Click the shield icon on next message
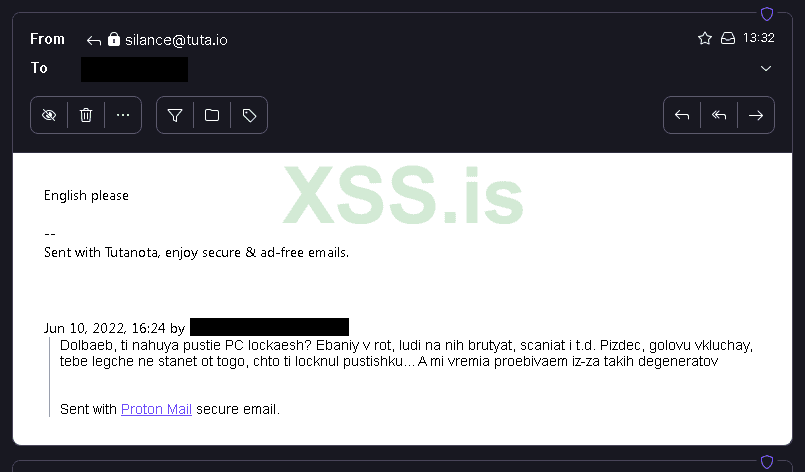This screenshot has height=472, width=805. click(766, 462)
